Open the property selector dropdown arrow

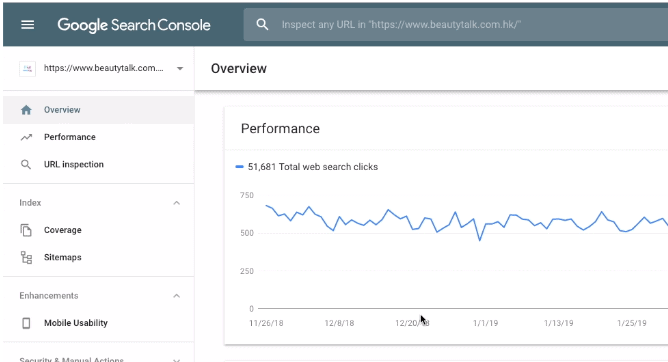tap(180, 68)
